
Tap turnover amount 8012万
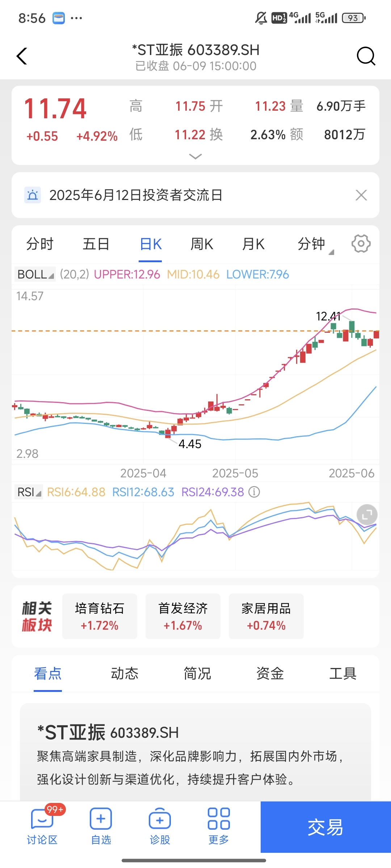344,135
